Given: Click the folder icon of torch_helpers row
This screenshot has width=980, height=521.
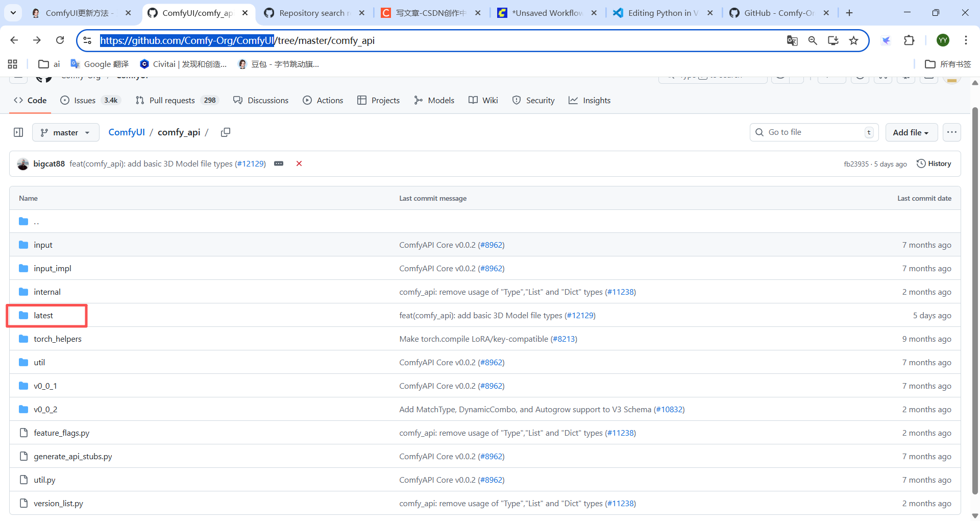Looking at the screenshot, I should 23,339.
